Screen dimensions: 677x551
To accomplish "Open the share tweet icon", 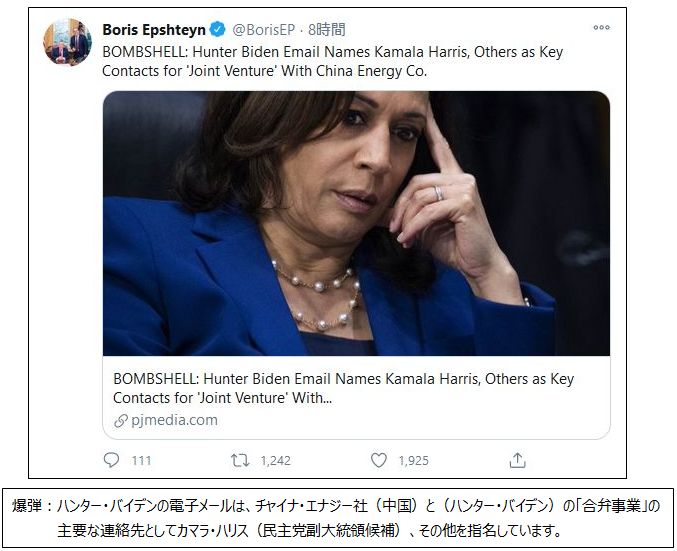I will point(517,460).
